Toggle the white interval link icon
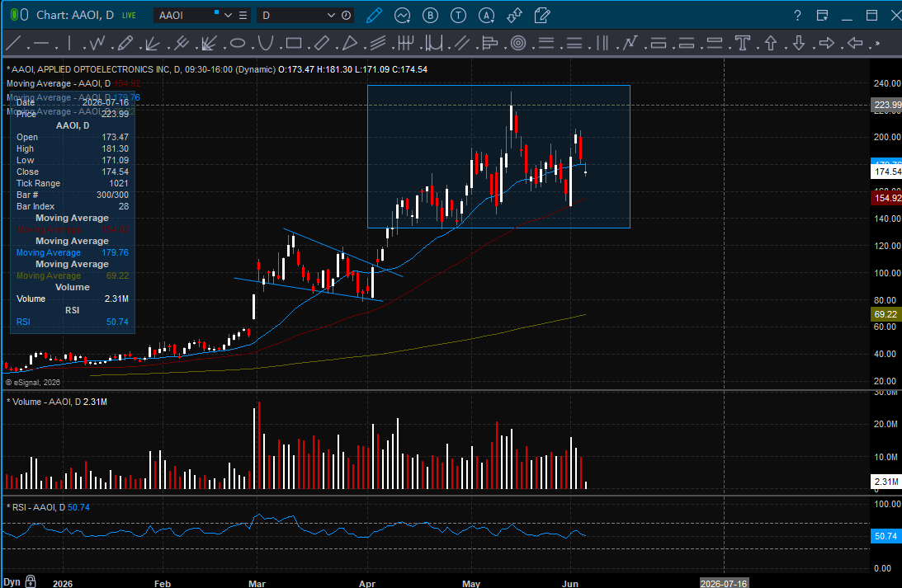 pyautogui.click(x=24, y=15)
